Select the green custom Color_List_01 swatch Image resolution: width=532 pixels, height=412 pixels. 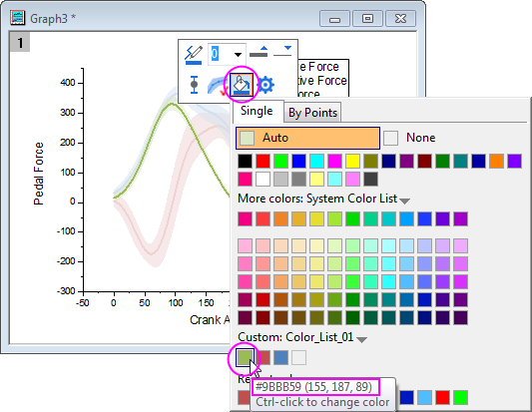point(245,358)
